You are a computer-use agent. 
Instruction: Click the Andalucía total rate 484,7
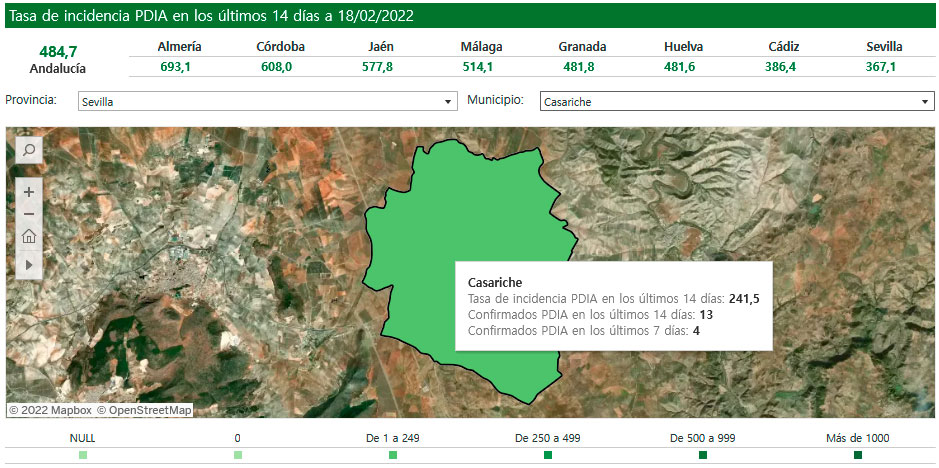point(58,51)
